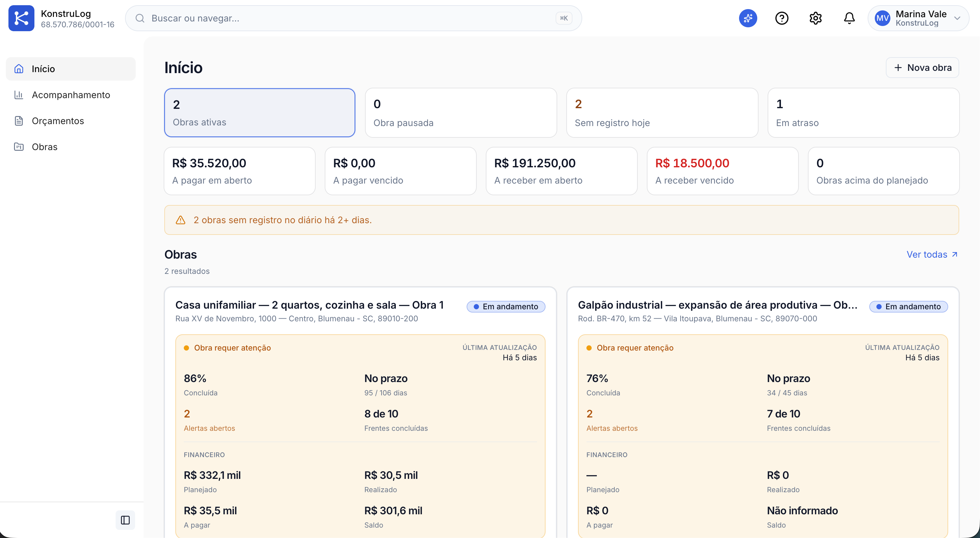Click 'Não informado' Saldo value
The width and height of the screenshot is (980, 538).
coord(802,511)
